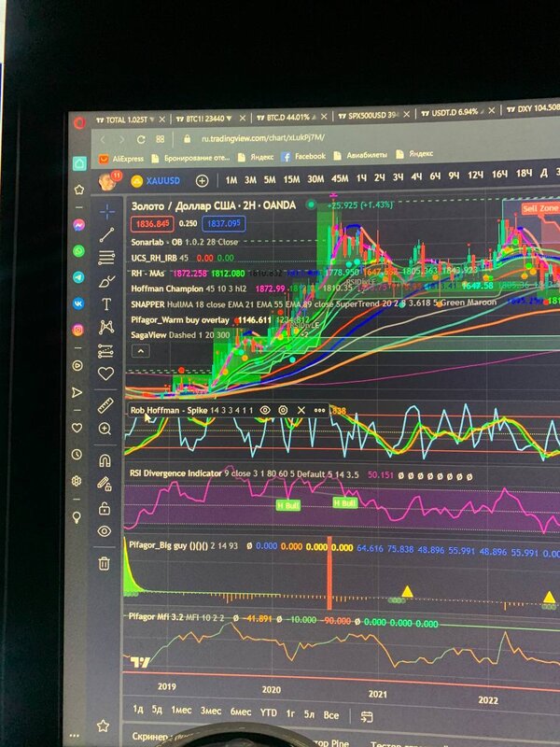The width and height of the screenshot is (560, 747).
Task: Select the RSI Divergence Indicator legend title
Action: (x=175, y=473)
